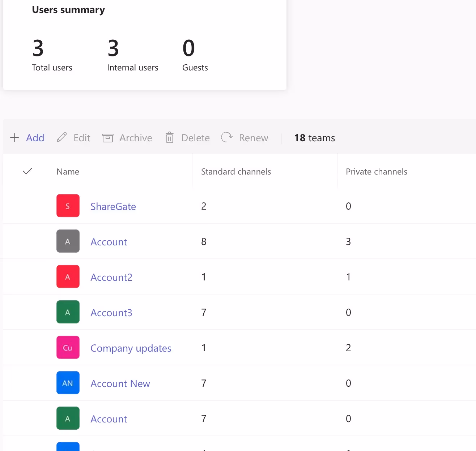Sort by Standard channels column header
Viewport: 476px width, 451px height.
pos(236,172)
